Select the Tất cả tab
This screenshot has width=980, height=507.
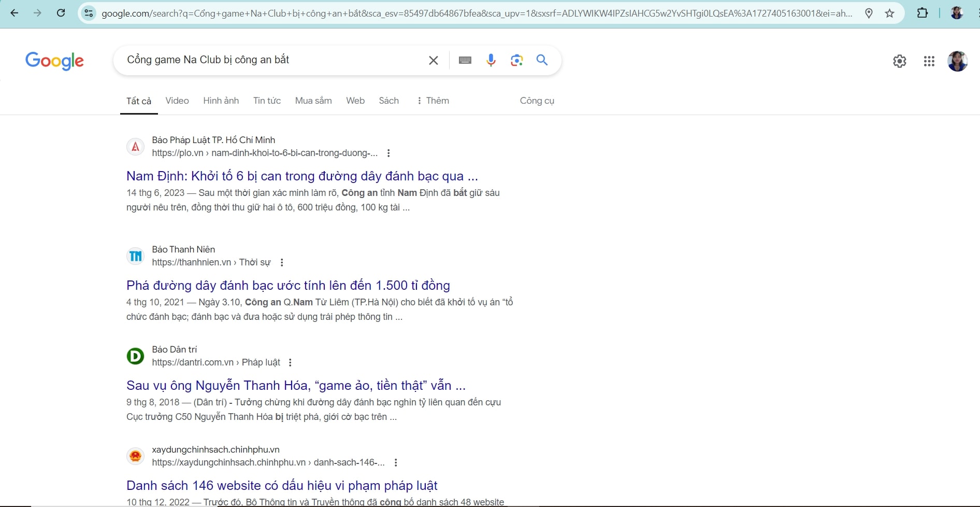pyautogui.click(x=139, y=101)
